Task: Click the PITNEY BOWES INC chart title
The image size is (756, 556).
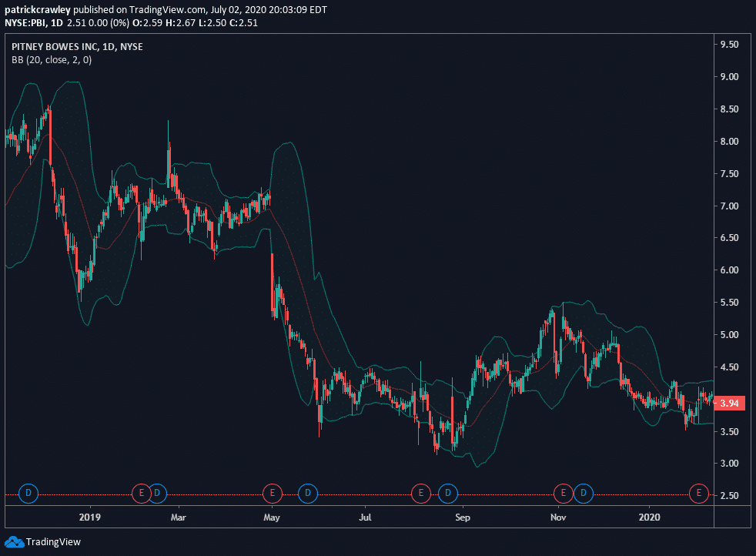Action: 77,47
